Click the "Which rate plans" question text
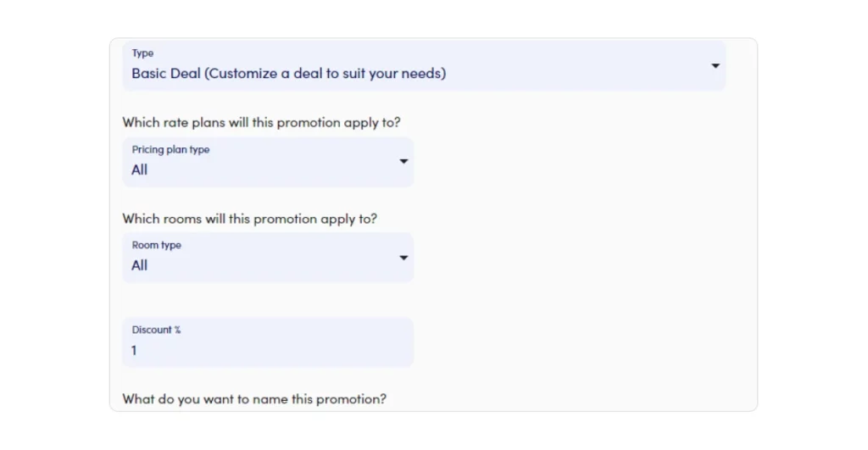Screen dimensions: 868x450 261,123
